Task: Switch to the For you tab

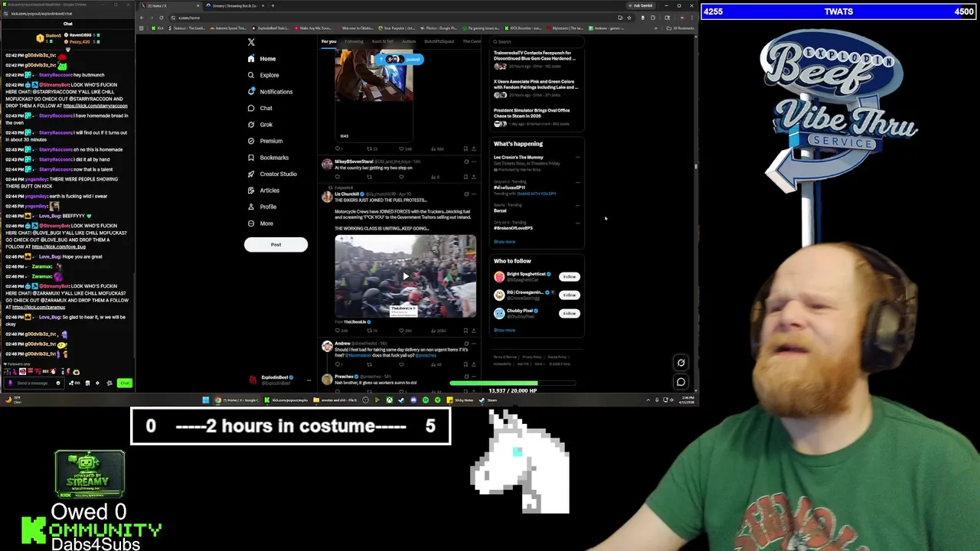Action: (328, 41)
